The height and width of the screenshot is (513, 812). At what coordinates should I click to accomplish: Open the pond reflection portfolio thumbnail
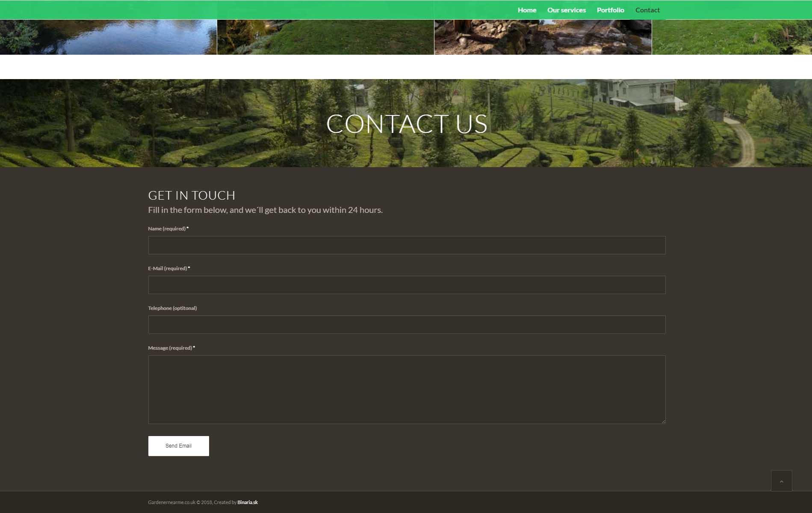point(108,37)
